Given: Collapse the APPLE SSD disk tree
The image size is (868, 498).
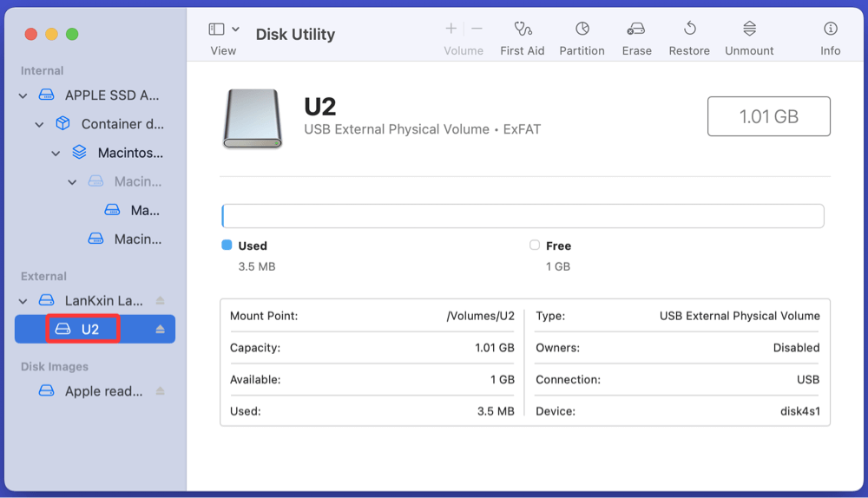Looking at the screenshot, I should [x=23, y=96].
